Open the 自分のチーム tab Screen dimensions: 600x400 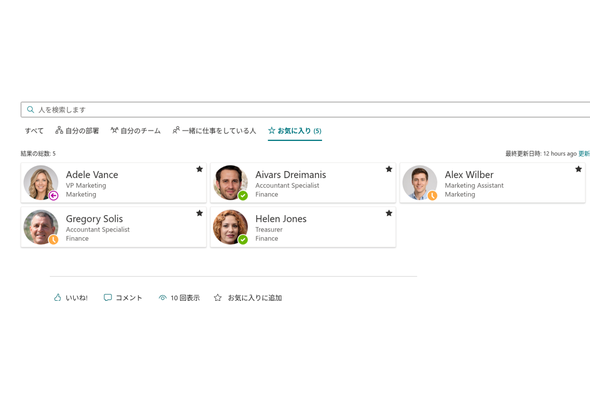tap(135, 131)
